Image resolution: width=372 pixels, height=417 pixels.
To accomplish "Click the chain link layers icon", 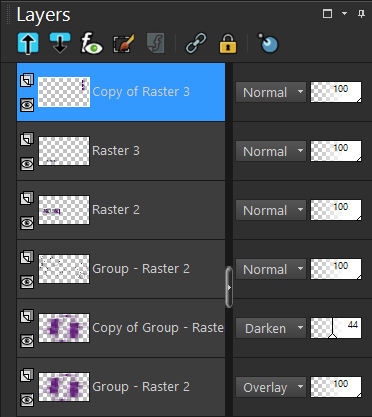I will coord(196,43).
